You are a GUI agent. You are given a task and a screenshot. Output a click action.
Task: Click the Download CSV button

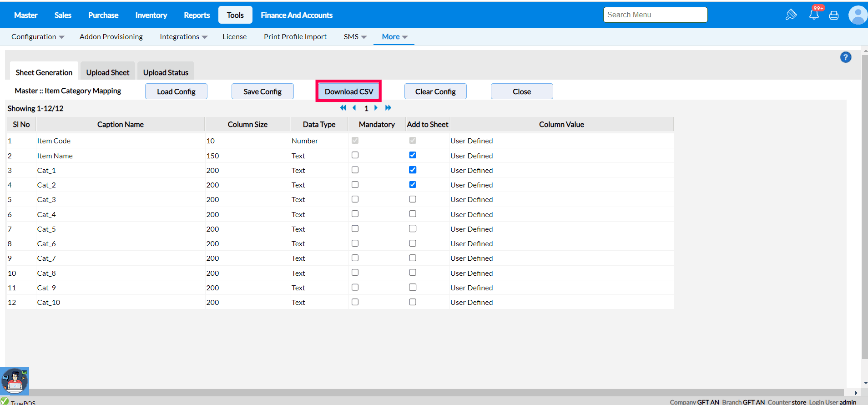tap(349, 91)
